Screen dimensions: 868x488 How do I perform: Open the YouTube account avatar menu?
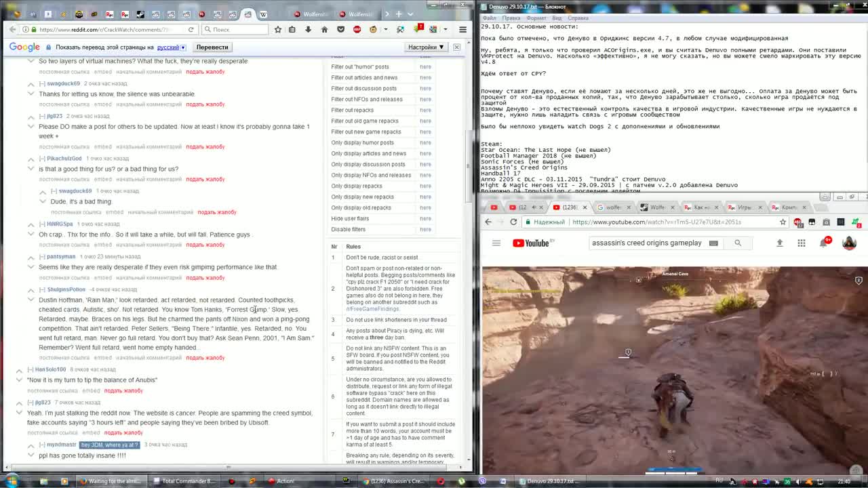pos(849,243)
